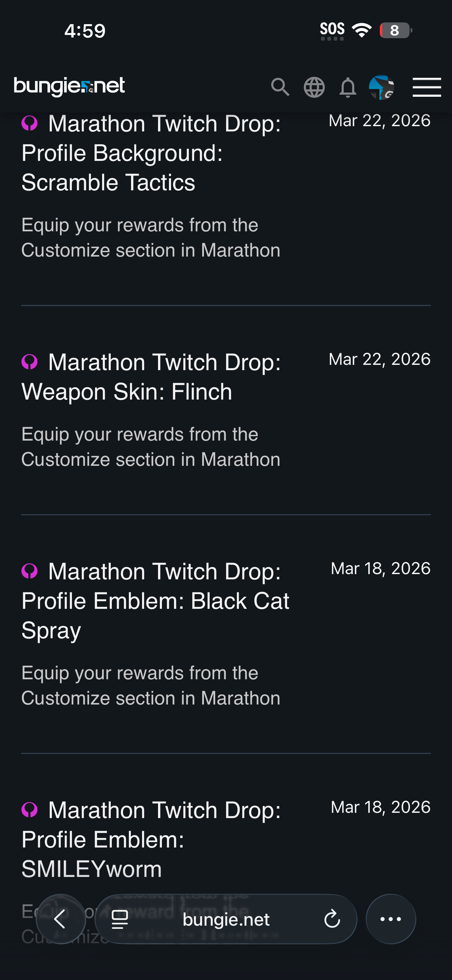Open the language globe icon
Viewport: 452px width, 980px height.
(314, 87)
